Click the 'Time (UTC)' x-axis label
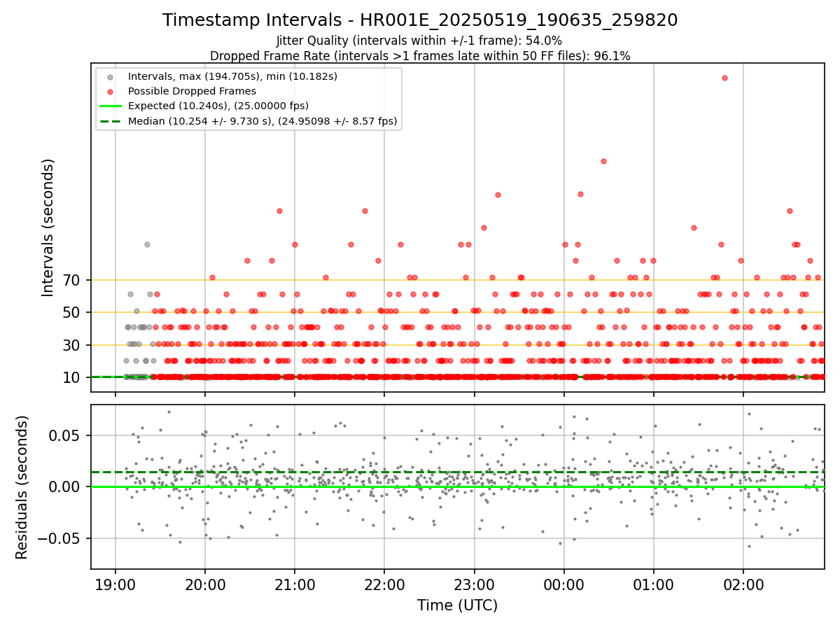The height and width of the screenshot is (630, 840). pyautogui.click(x=457, y=605)
